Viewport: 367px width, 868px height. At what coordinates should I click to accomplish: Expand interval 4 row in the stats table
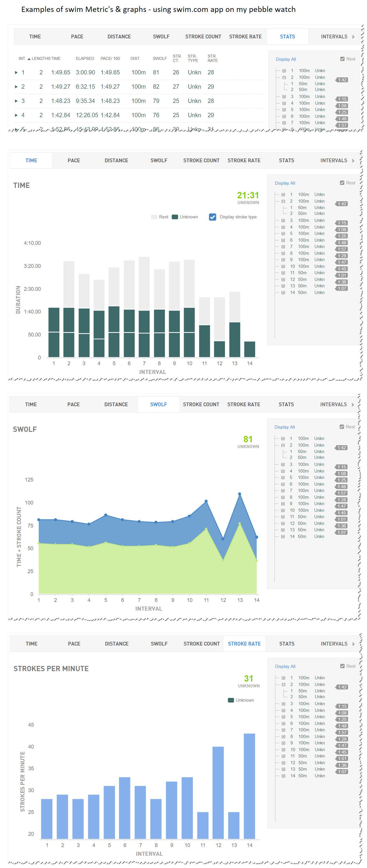(x=16, y=115)
